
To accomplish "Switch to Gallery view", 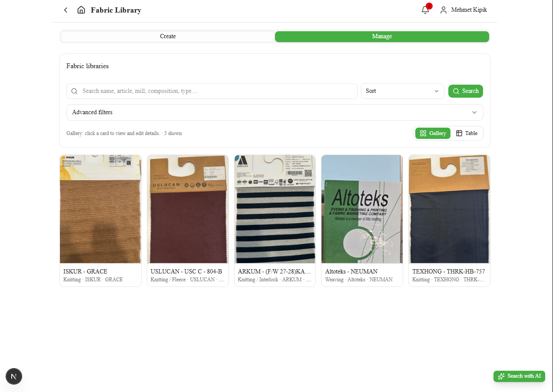I will coord(433,133).
